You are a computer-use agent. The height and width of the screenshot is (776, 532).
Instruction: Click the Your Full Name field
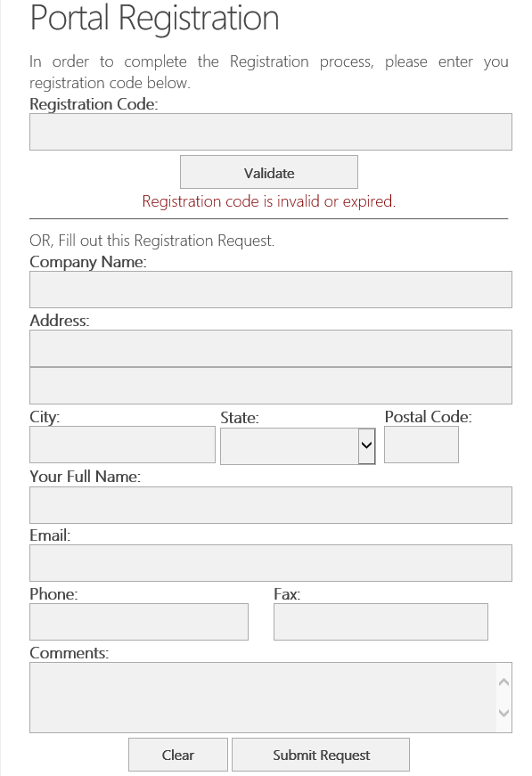271,505
